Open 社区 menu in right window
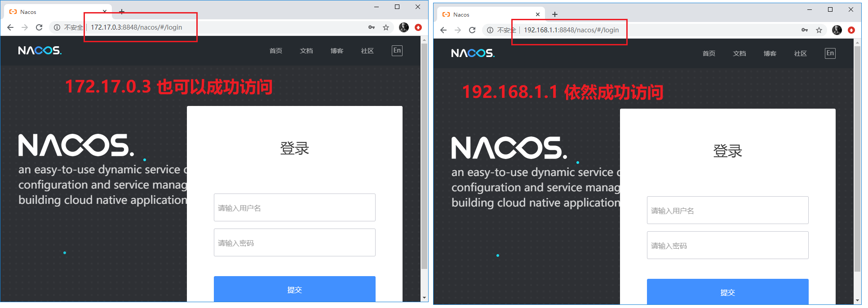 point(801,53)
